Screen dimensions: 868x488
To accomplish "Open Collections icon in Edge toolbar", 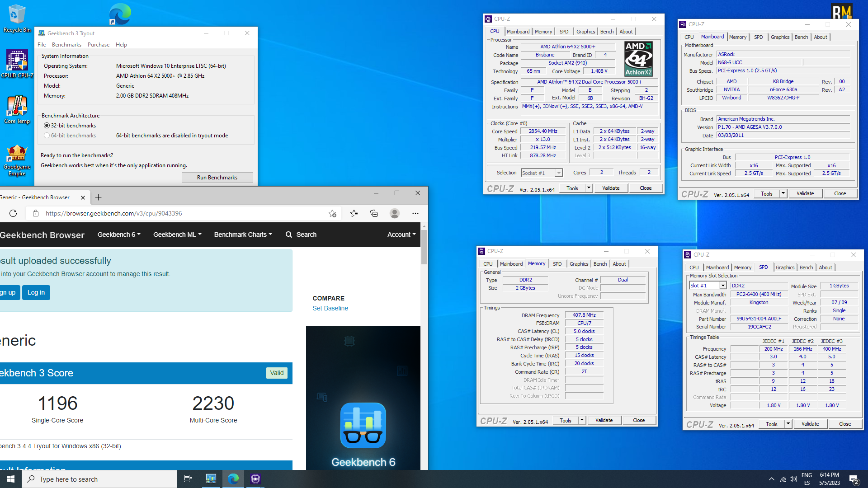I will (x=374, y=213).
